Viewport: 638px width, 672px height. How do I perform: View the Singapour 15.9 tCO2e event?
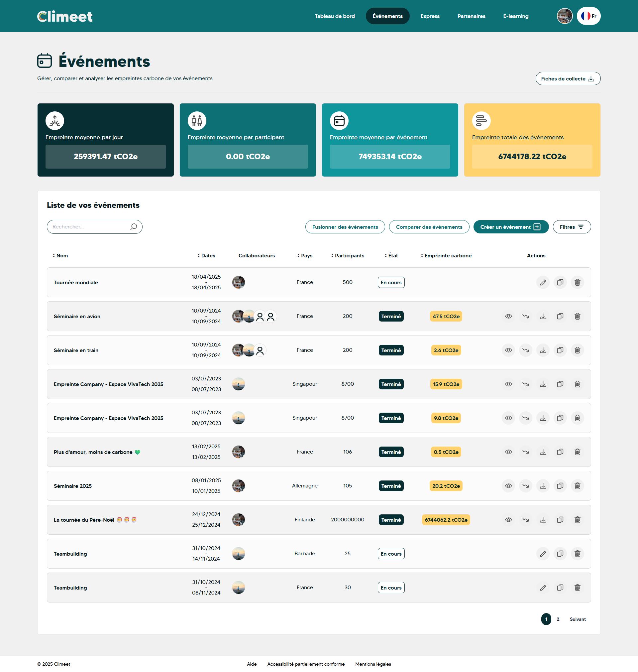(508, 384)
